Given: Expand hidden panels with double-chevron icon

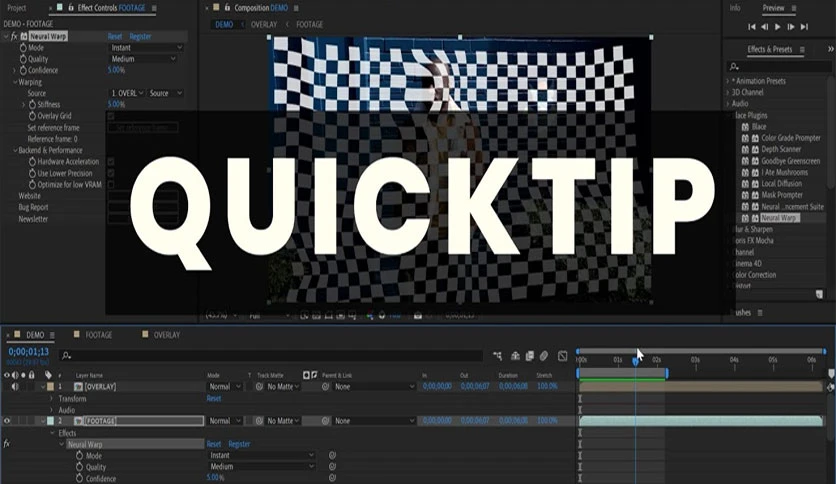Looking at the screenshot, I should click(831, 49).
